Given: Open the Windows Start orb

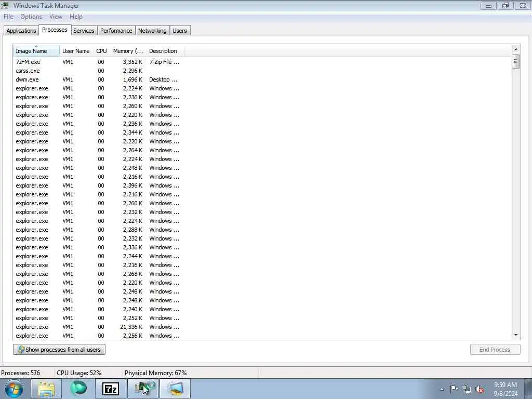Looking at the screenshot, I should [14, 389].
